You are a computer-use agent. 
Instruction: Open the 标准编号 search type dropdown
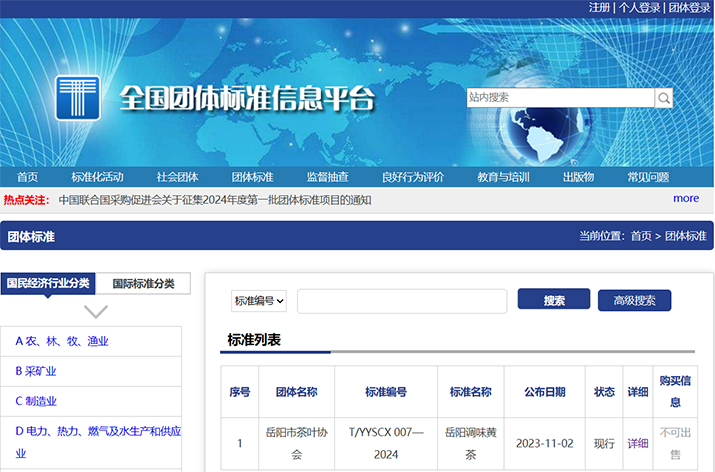coord(259,301)
